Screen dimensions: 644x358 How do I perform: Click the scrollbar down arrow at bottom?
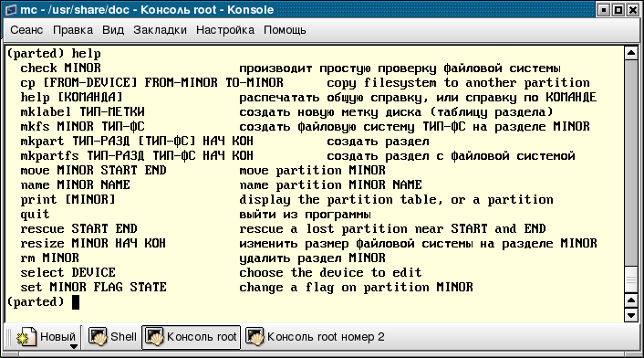point(630,315)
